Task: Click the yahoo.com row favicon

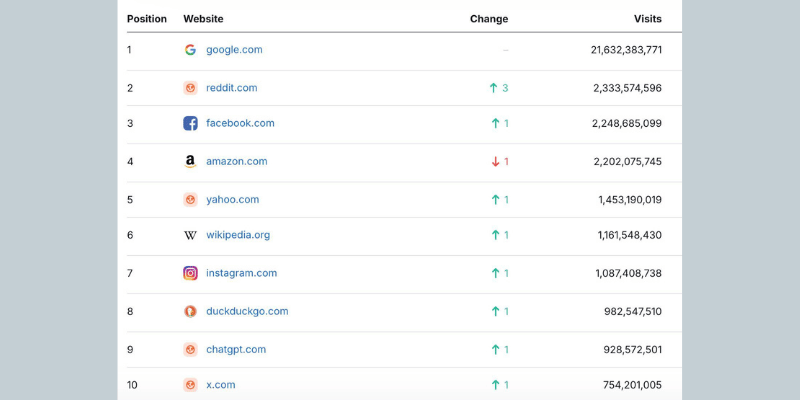Action: click(190, 199)
